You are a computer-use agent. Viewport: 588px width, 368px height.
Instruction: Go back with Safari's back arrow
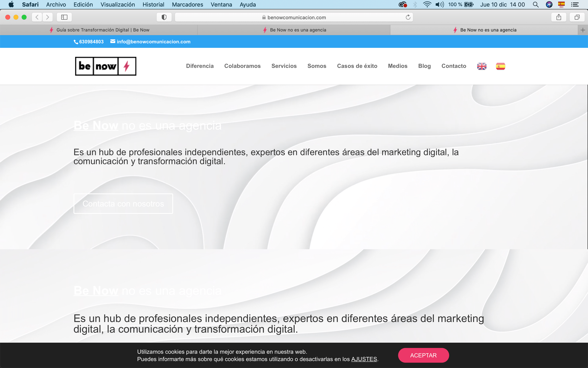click(37, 17)
